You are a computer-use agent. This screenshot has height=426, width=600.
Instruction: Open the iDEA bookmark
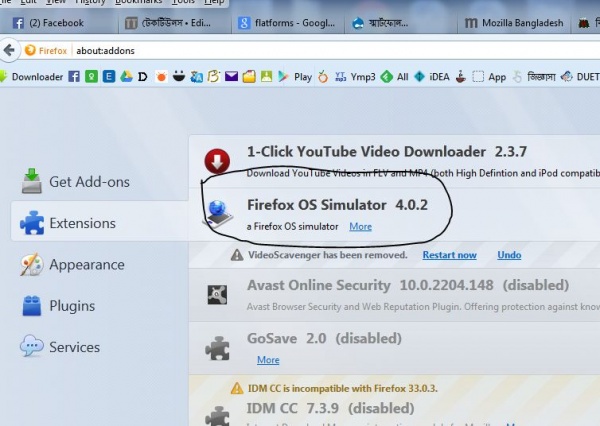[432, 77]
